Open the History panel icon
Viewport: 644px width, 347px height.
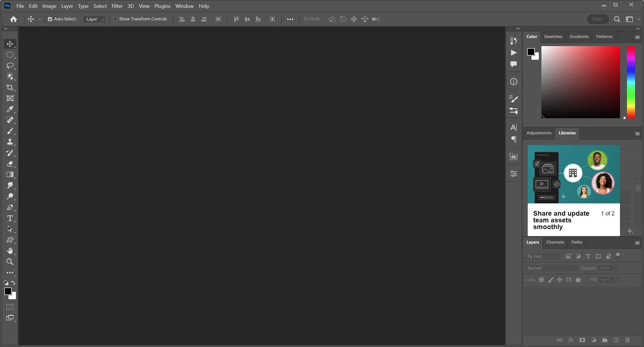(513, 41)
